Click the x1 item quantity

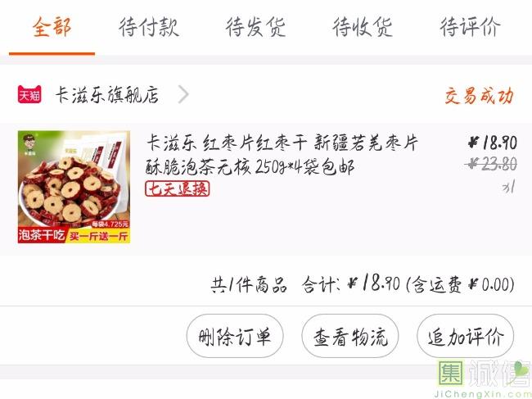(x=508, y=187)
